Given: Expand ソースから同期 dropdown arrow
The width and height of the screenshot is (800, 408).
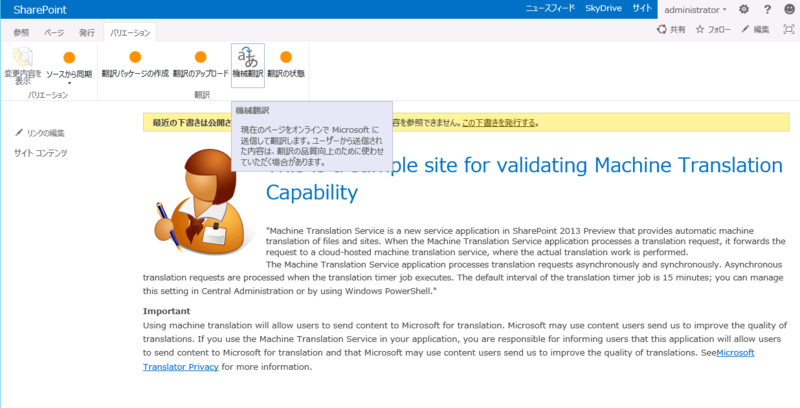Looking at the screenshot, I should pyautogui.click(x=69, y=83).
